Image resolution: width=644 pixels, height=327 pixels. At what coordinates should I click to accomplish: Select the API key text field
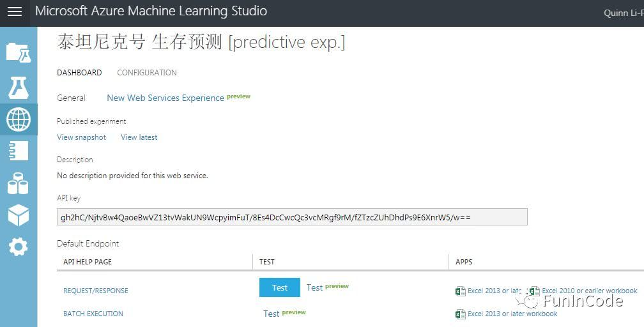[292, 217]
